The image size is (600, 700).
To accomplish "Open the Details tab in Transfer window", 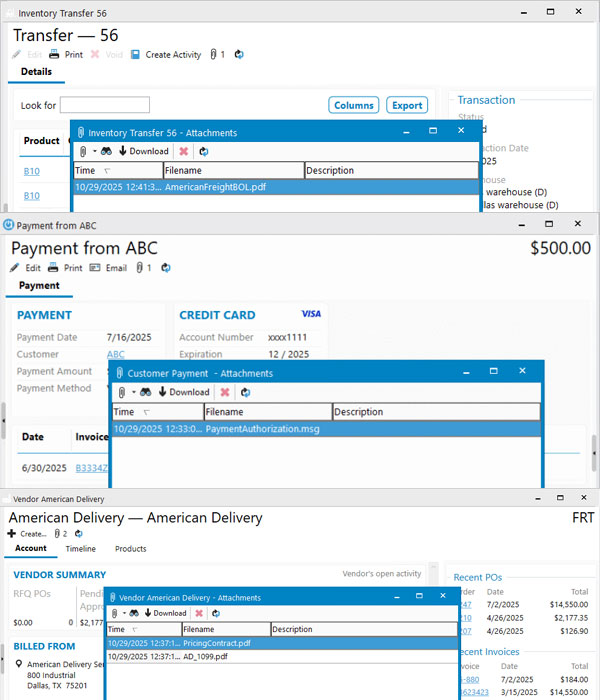I will pyautogui.click(x=36, y=72).
